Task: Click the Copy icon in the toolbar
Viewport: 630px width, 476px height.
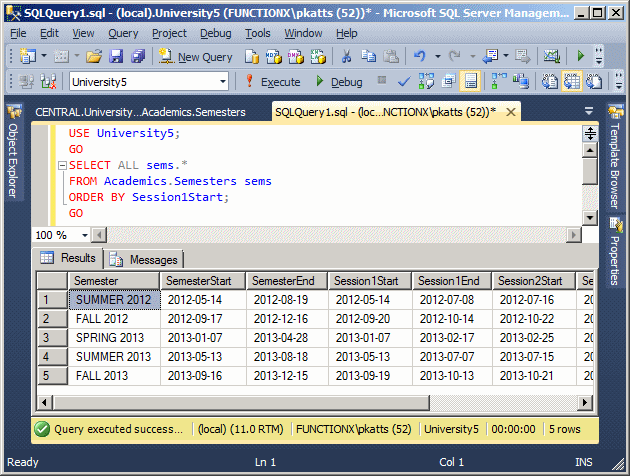Action: (x=368, y=56)
